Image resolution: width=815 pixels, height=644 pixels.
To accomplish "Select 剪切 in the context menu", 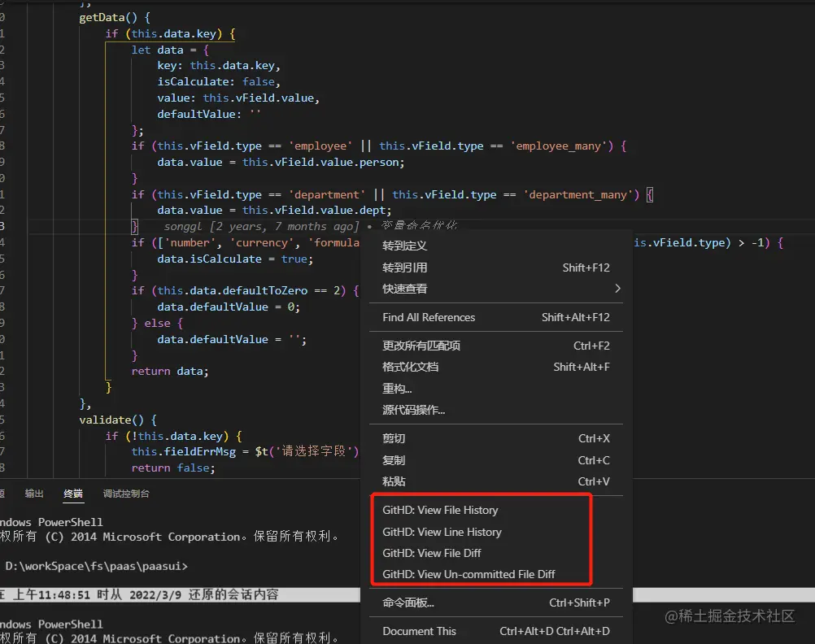I will click(x=496, y=439).
